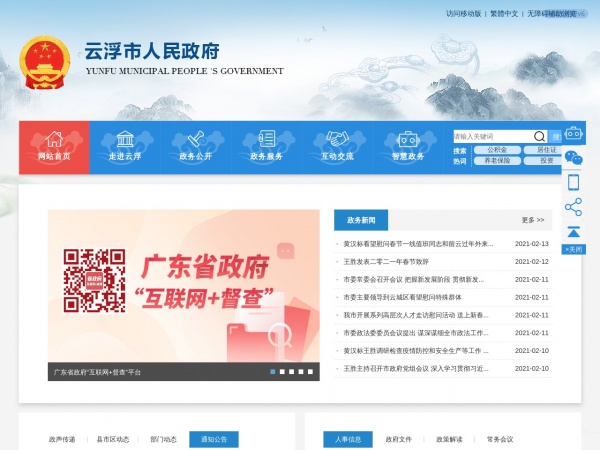Screen dimensions: 600x450
Task: Click the 广东省政府"互联网+督查"平台 caption
Action: 97,372
